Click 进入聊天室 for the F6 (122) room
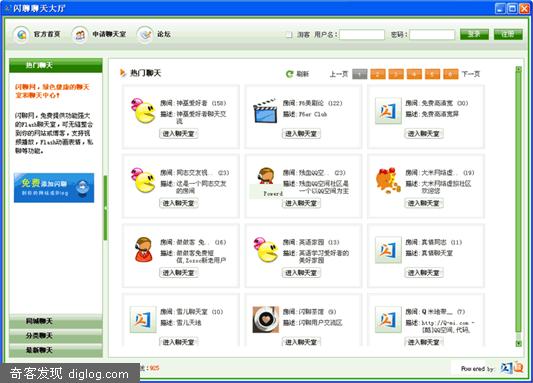The image size is (533, 383). pos(301,134)
